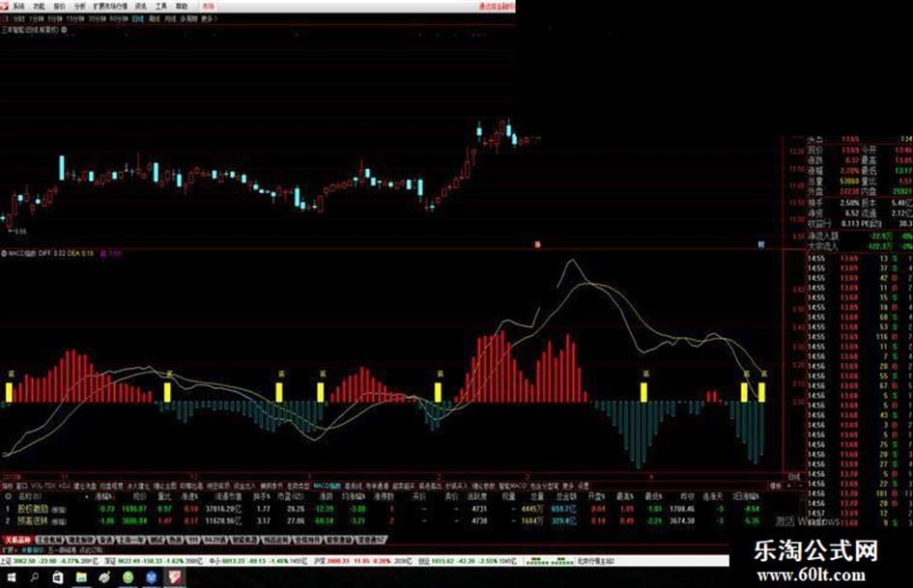Open the Microsoft Store taskbar icon
Image resolution: width=913 pixels, height=588 pixels.
(58, 577)
